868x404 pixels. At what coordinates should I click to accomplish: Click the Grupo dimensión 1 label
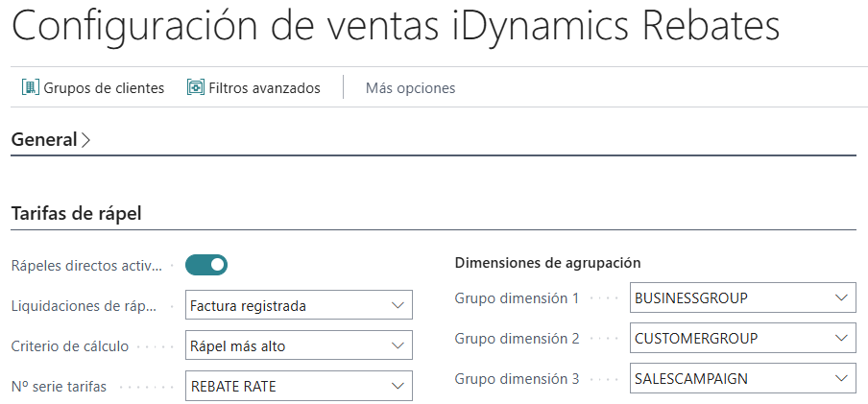pos(517,298)
